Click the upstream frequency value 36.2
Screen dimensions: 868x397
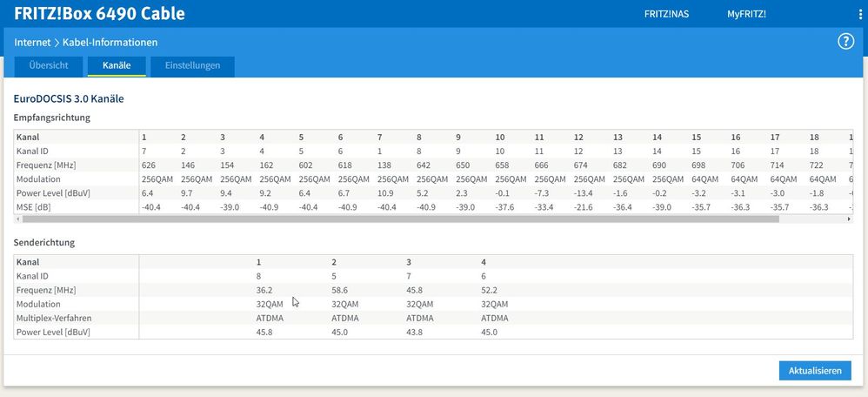coord(264,290)
